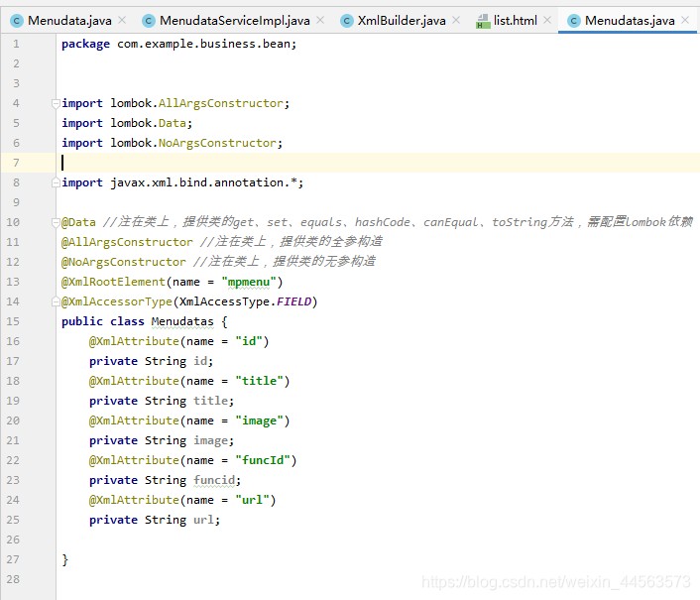The image size is (700, 600).
Task: Click the Java class icon on Menudatas.java tab
Action: (574, 21)
